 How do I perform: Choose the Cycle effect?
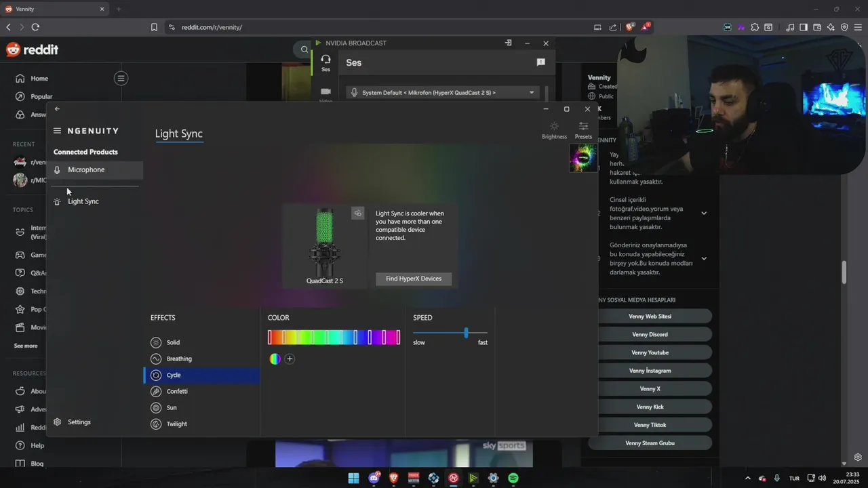click(202, 375)
